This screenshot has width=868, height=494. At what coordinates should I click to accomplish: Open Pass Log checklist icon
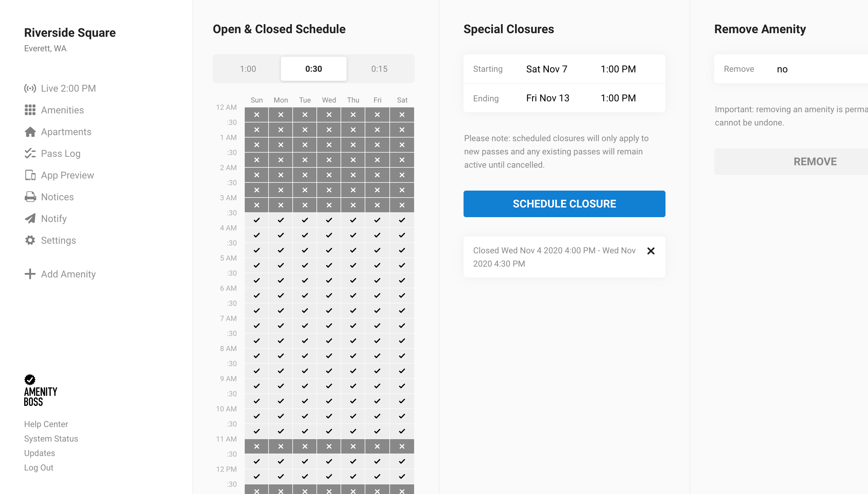point(30,153)
